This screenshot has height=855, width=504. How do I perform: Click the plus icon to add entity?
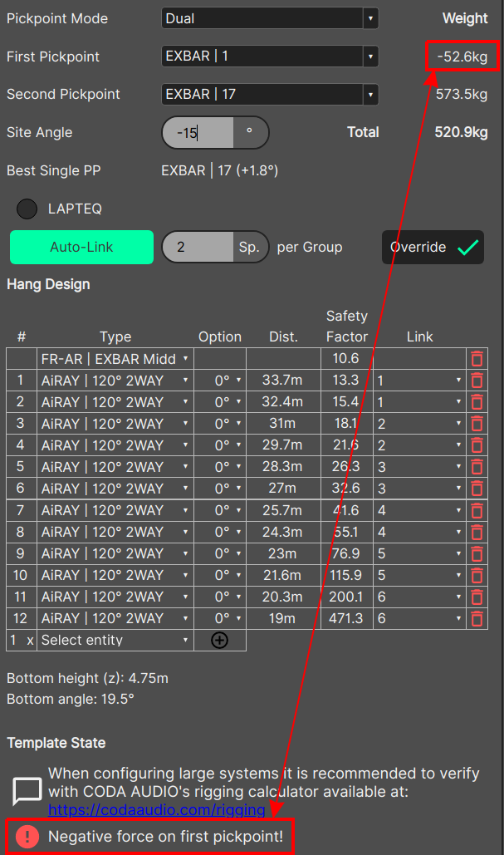(219, 641)
